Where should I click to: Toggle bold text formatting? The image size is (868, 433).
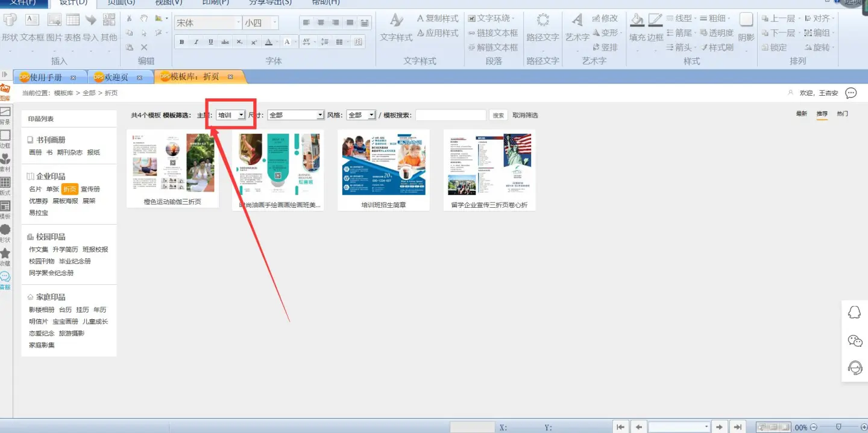[181, 42]
